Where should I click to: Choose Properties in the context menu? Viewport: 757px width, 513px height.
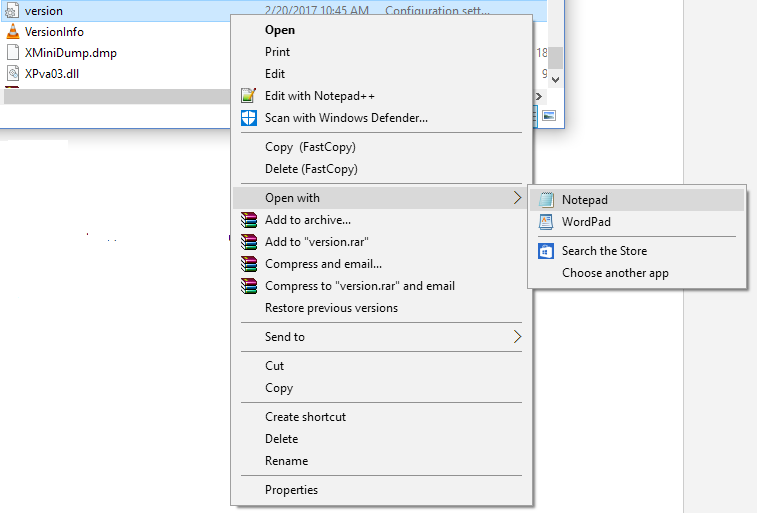(x=291, y=490)
